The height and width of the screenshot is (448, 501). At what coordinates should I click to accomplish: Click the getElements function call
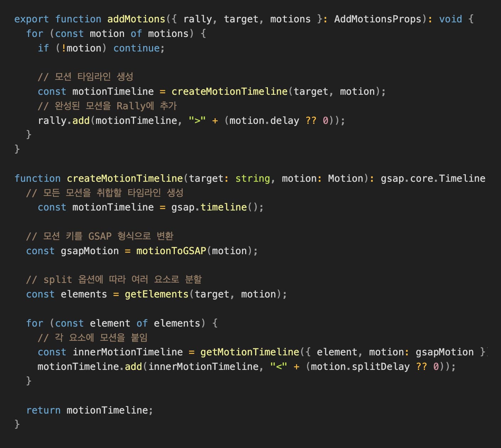(x=156, y=294)
